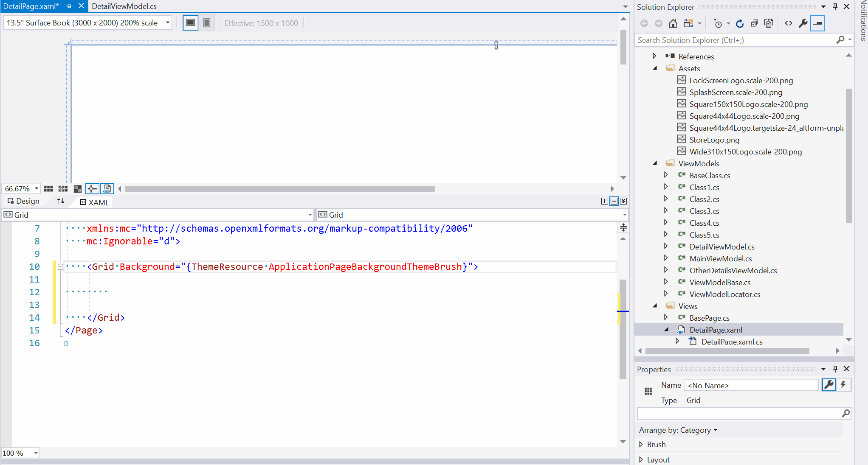This screenshot has width=868, height=465.
Task: Click the View Code icon
Action: (788, 23)
